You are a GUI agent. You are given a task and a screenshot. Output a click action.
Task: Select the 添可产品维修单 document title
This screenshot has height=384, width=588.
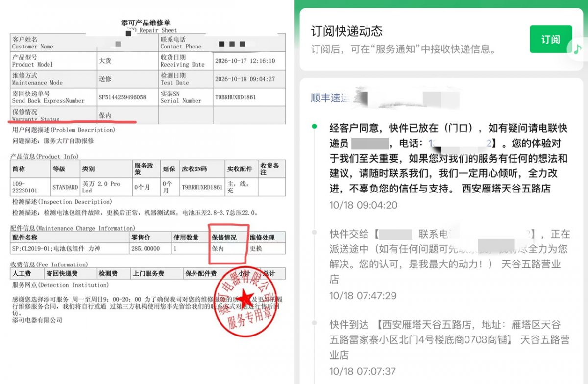(x=146, y=23)
